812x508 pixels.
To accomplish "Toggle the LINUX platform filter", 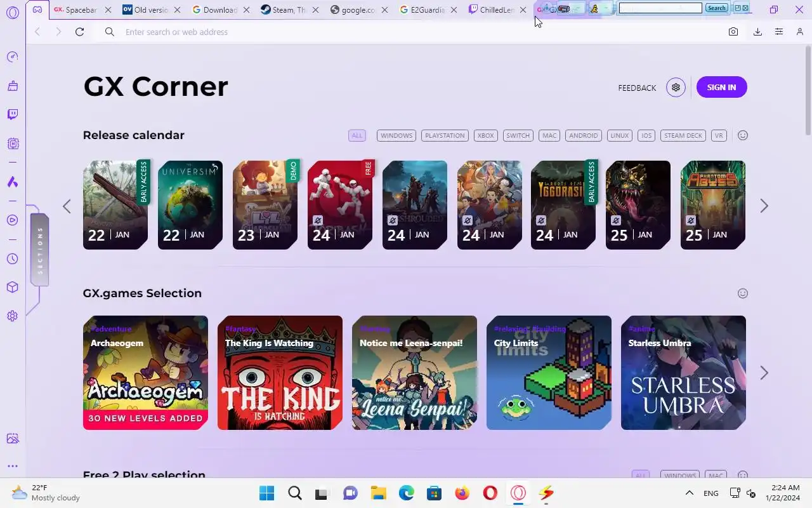I will [x=620, y=135].
